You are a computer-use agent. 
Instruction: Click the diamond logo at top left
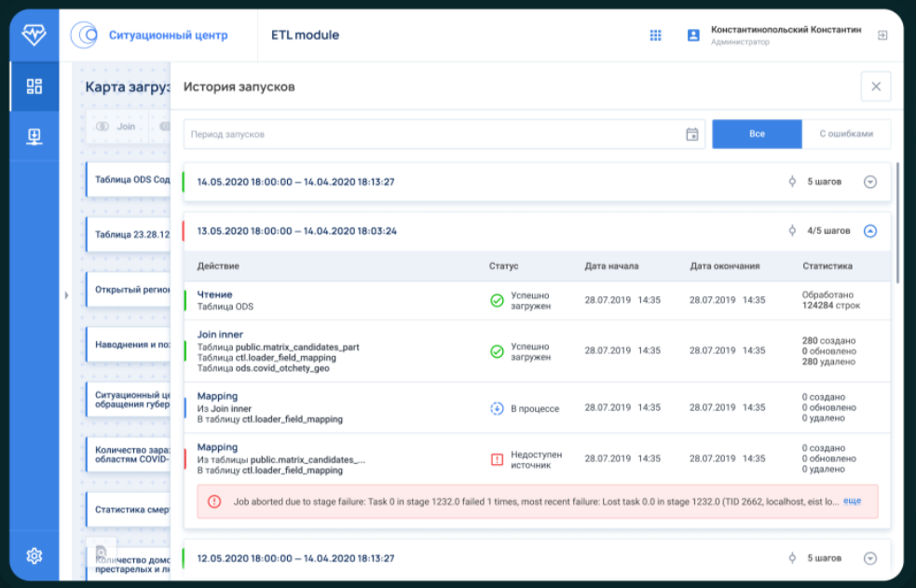click(34, 34)
